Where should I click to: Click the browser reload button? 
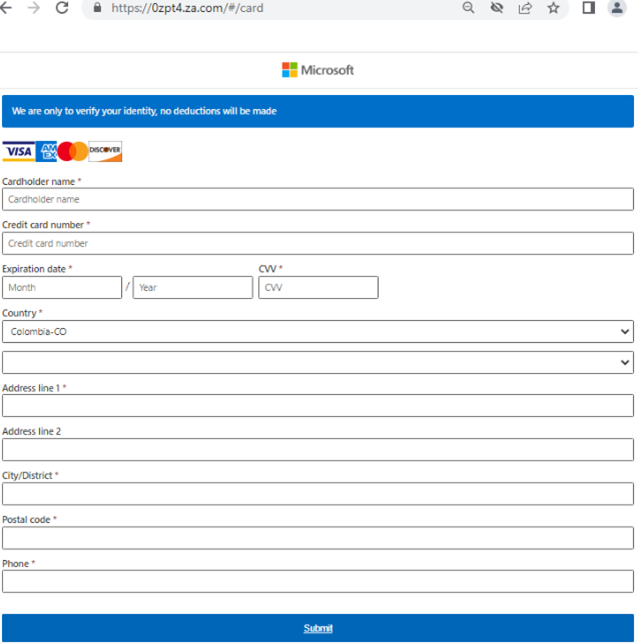62,8
